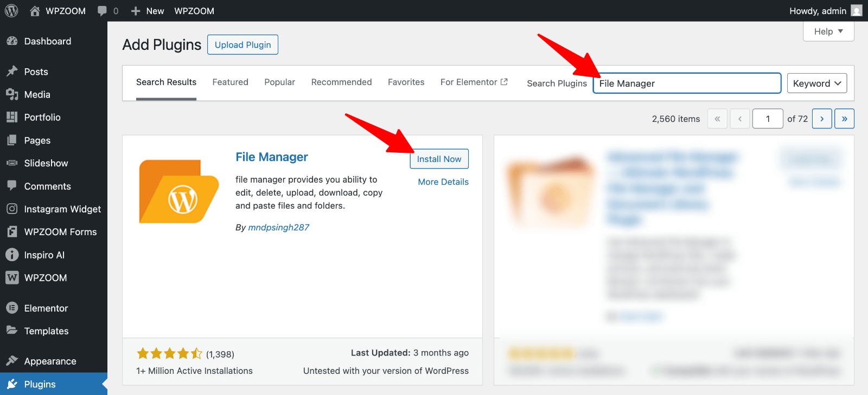
Task: Open the New content menu in admin bar
Action: (148, 11)
